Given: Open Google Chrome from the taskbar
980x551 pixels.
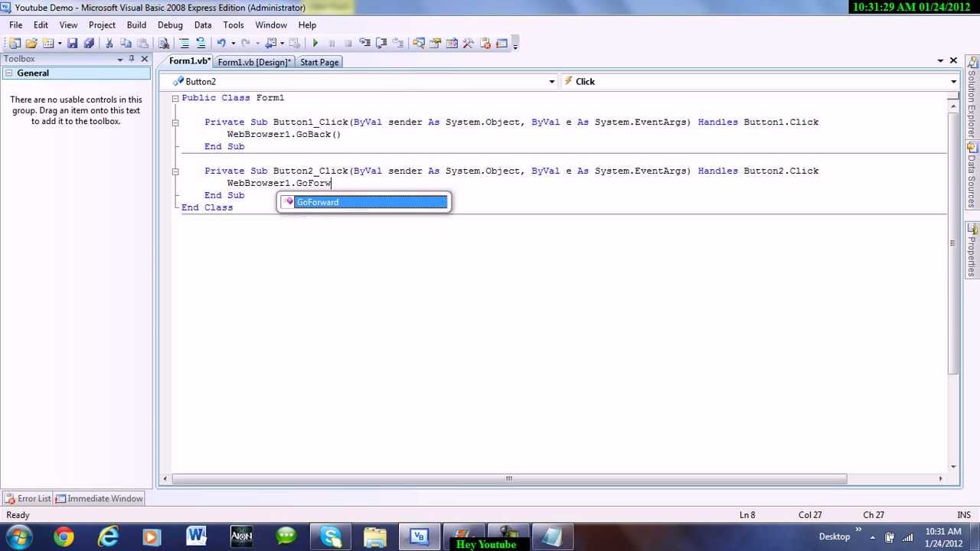Looking at the screenshot, I should pos(64,536).
